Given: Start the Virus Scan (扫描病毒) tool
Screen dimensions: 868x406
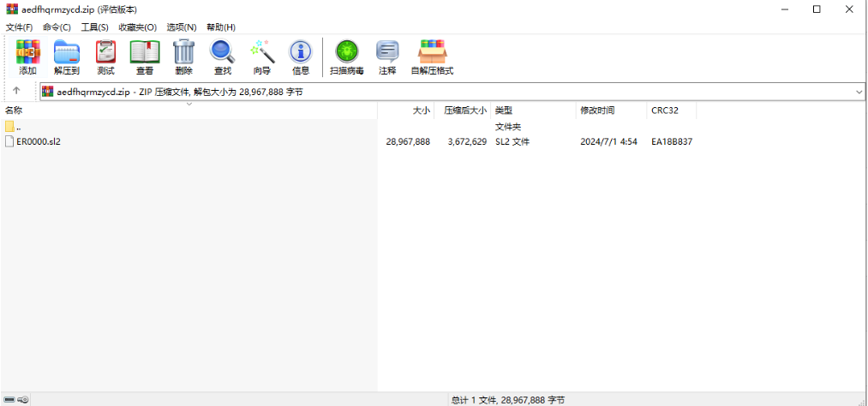Looking at the screenshot, I should point(346,57).
